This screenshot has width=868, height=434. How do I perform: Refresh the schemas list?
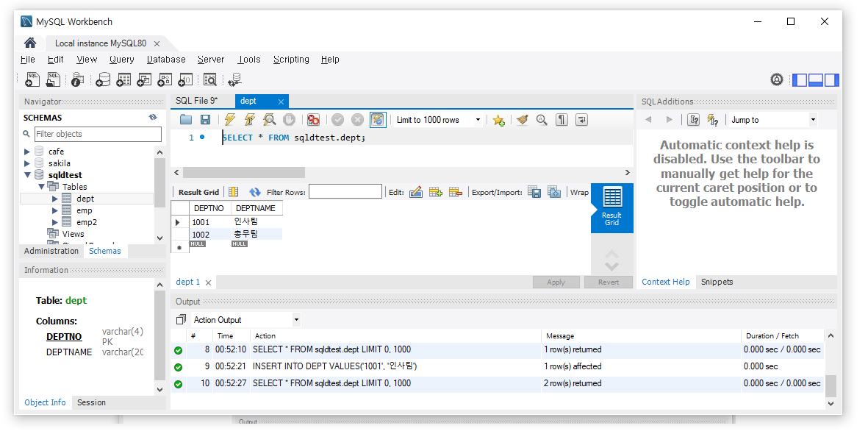click(x=153, y=118)
